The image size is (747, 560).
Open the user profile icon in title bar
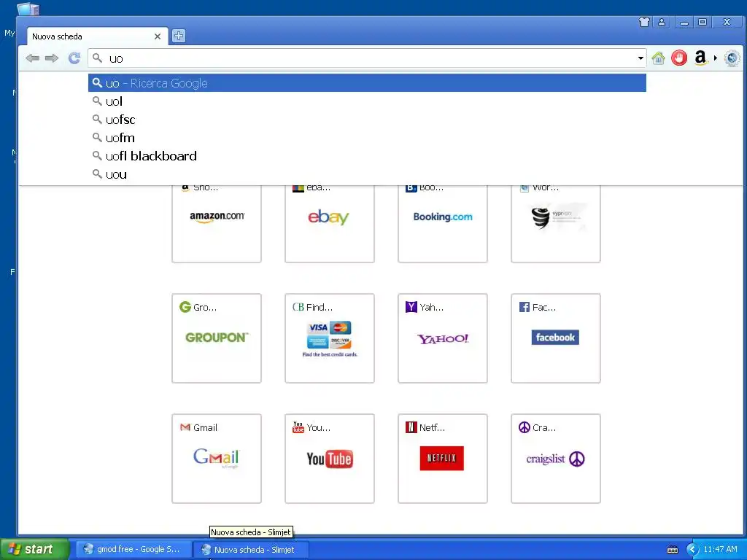(662, 22)
